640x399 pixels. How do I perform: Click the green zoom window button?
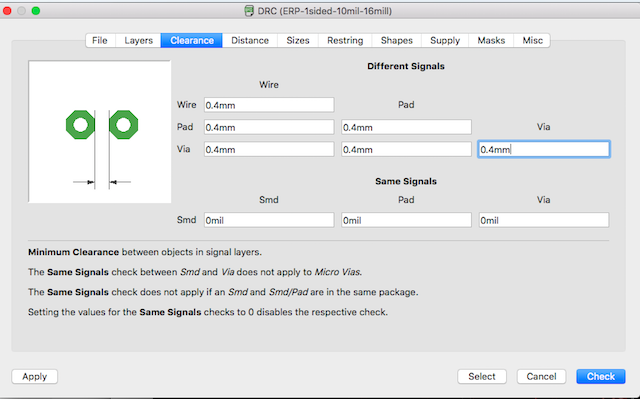pyautogui.click(x=36, y=11)
